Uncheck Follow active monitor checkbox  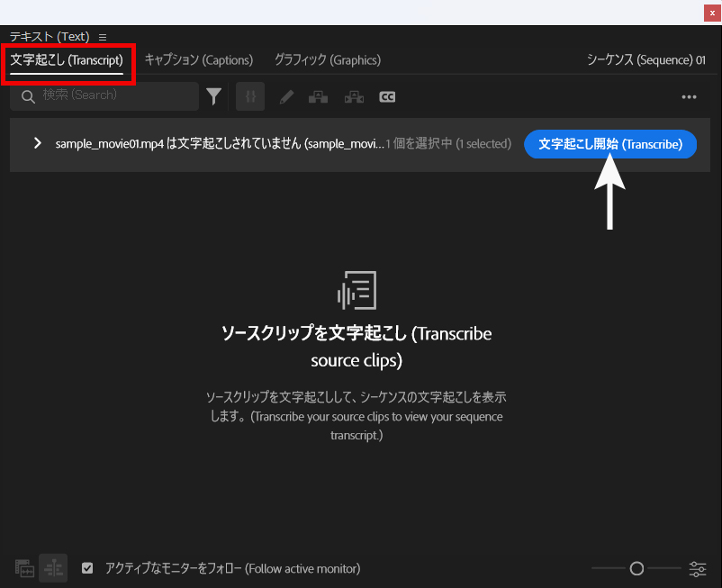click(x=87, y=568)
